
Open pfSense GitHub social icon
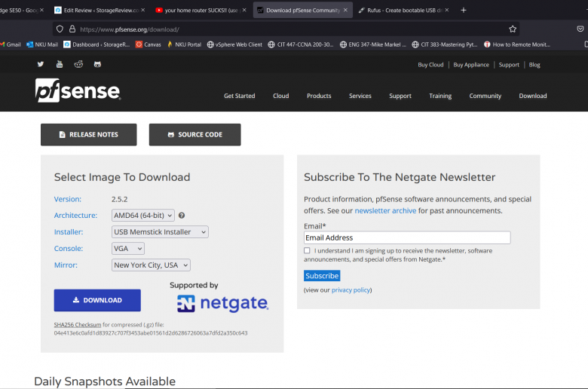(97, 64)
